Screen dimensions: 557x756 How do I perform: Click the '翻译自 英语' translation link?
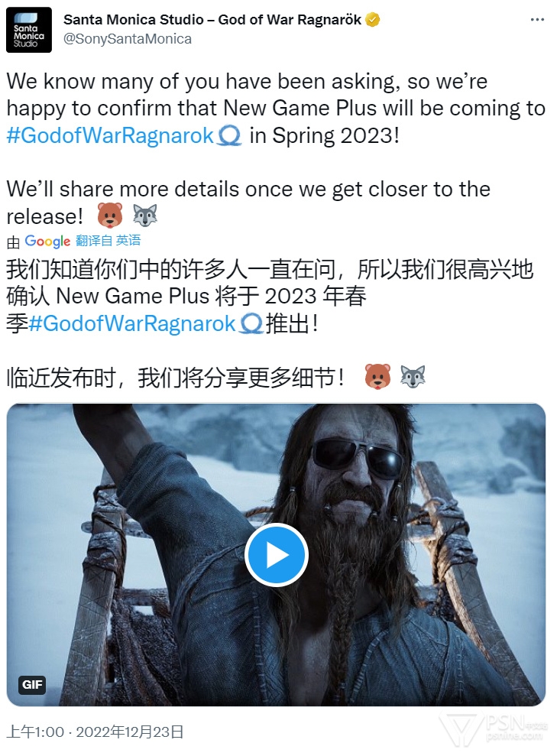point(108,240)
